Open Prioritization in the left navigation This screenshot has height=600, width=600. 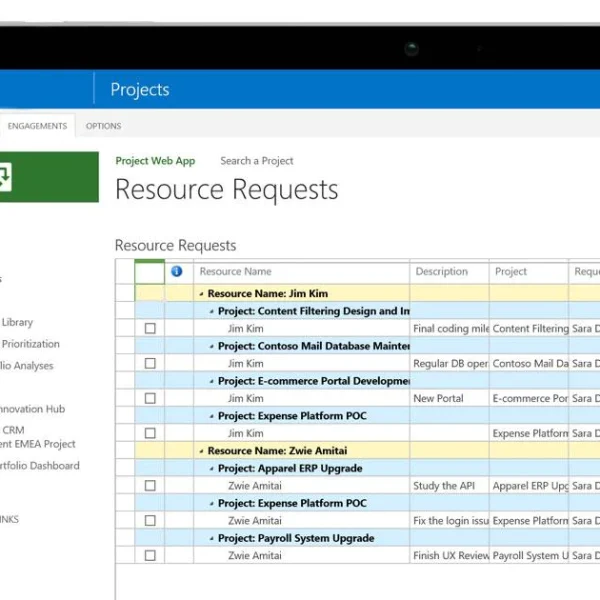[31, 344]
